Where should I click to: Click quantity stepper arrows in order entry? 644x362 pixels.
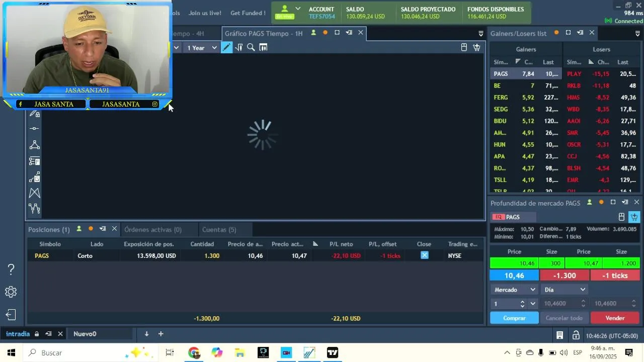(522, 304)
